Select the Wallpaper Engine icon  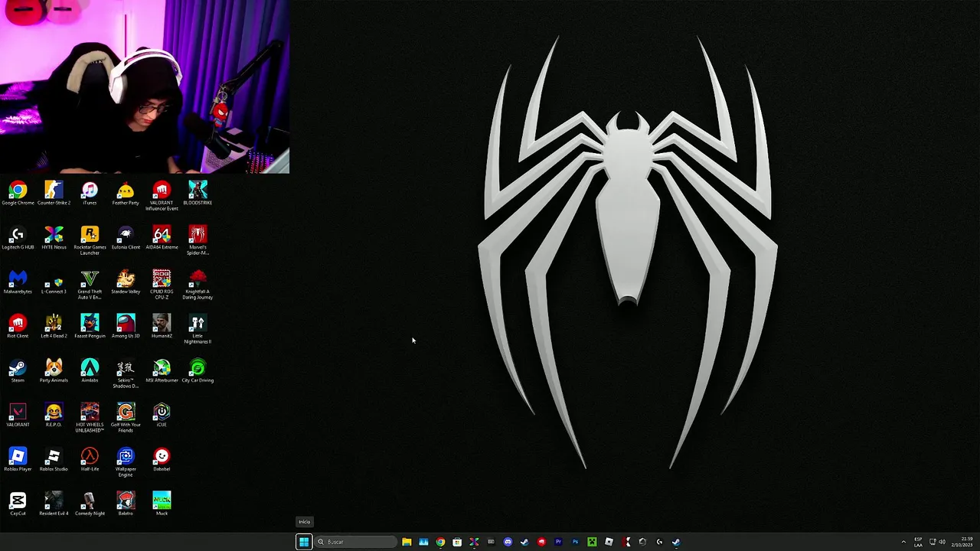tap(126, 461)
